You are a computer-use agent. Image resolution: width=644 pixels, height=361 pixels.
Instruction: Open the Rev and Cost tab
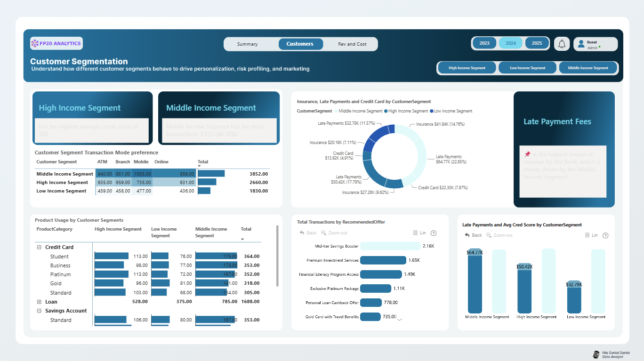(352, 44)
